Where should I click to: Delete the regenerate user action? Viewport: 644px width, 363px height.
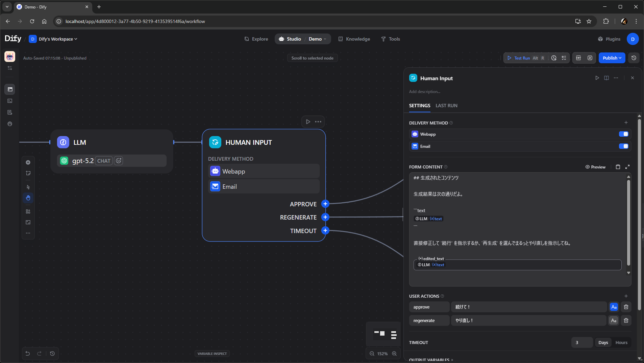coord(626,320)
